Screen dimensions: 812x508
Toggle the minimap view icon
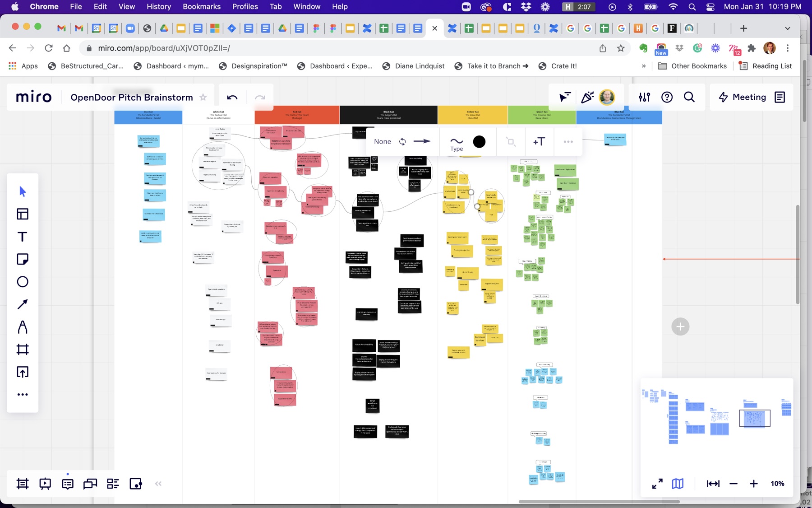(678, 484)
